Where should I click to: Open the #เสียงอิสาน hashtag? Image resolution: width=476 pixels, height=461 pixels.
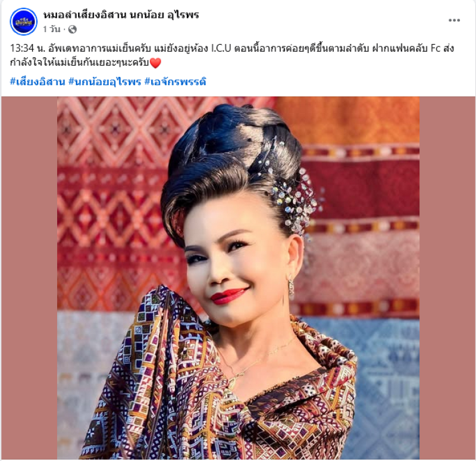pos(37,82)
